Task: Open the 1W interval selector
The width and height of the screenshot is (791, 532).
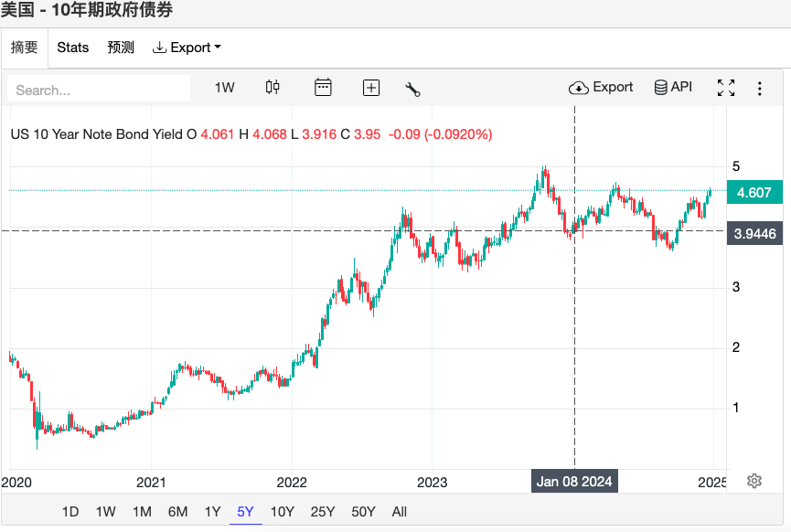Action: point(225,88)
